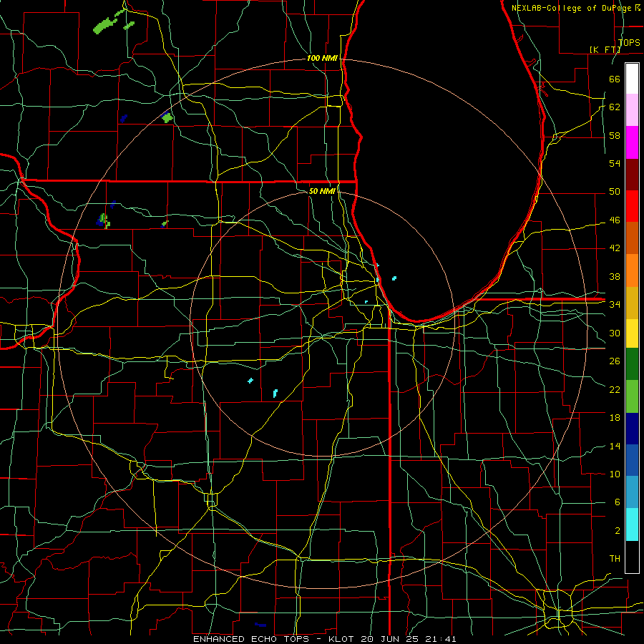This screenshot has height=644, width=644.
Task: Select the bright red legend swatch
Action: click(x=632, y=206)
